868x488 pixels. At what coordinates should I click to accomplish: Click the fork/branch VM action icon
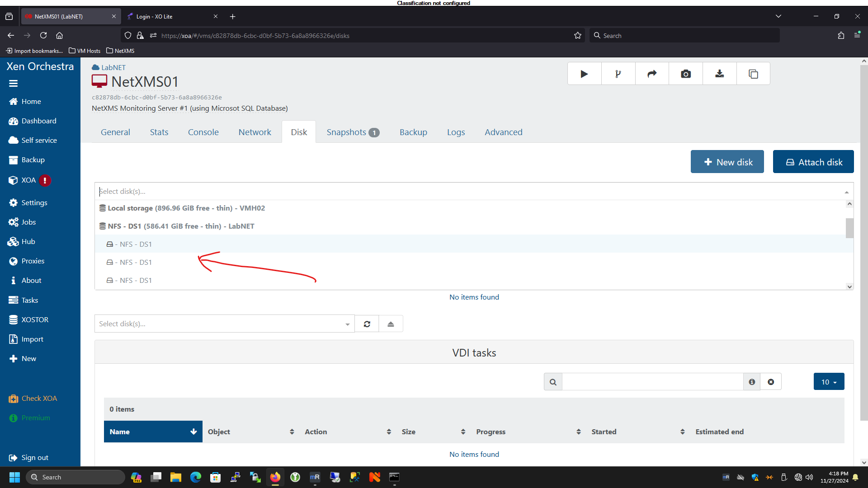click(x=618, y=74)
